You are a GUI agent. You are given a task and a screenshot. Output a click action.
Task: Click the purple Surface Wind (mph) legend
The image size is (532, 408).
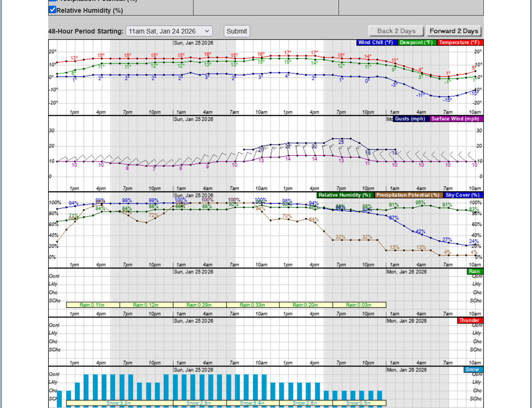(x=456, y=119)
